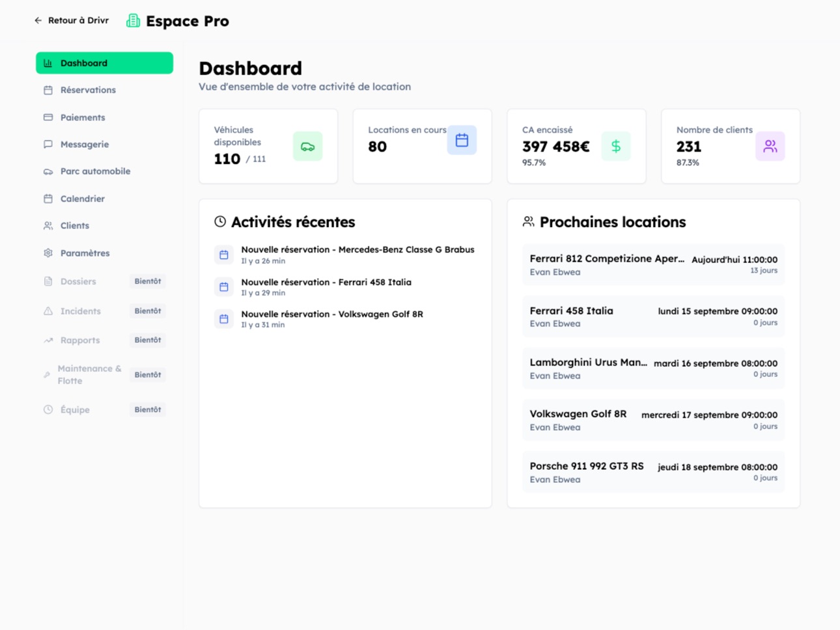The height and width of the screenshot is (630, 840).
Task: Open the Volkswagen Golf 8R mercredi 17 septembre rental
Action: click(x=654, y=420)
